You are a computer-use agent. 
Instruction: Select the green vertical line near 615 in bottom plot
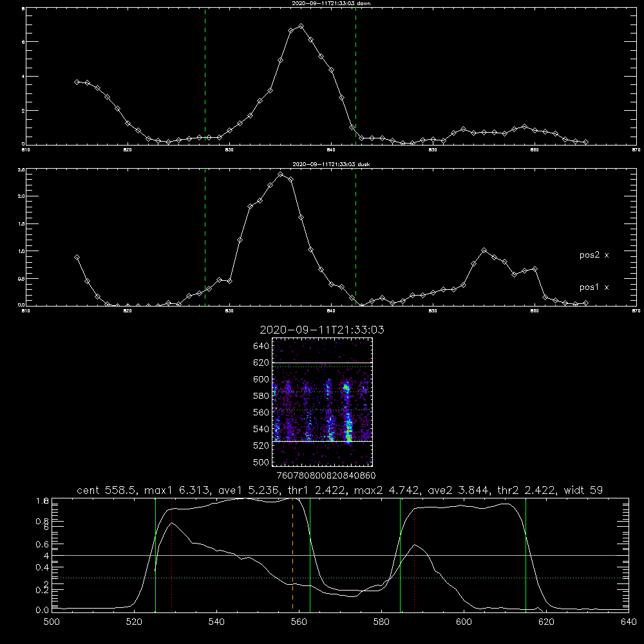pos(526,554)
